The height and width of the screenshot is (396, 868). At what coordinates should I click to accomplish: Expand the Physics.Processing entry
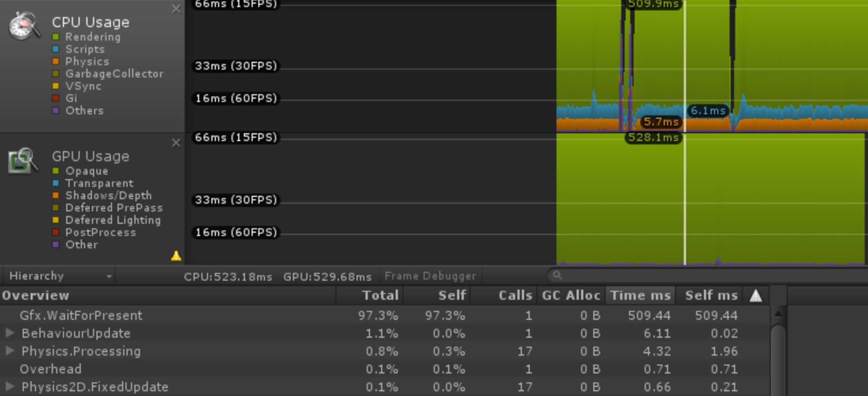[x=9, y=351]
